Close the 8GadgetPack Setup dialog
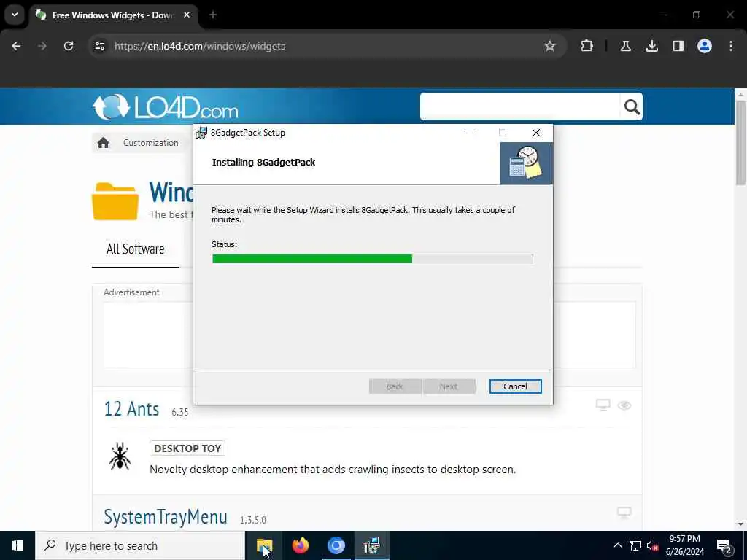This screenshot has height=560, width=747. point(536,133)
